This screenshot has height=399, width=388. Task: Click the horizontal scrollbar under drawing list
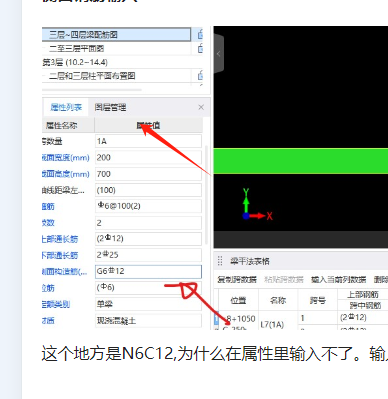tap(92, 89)
